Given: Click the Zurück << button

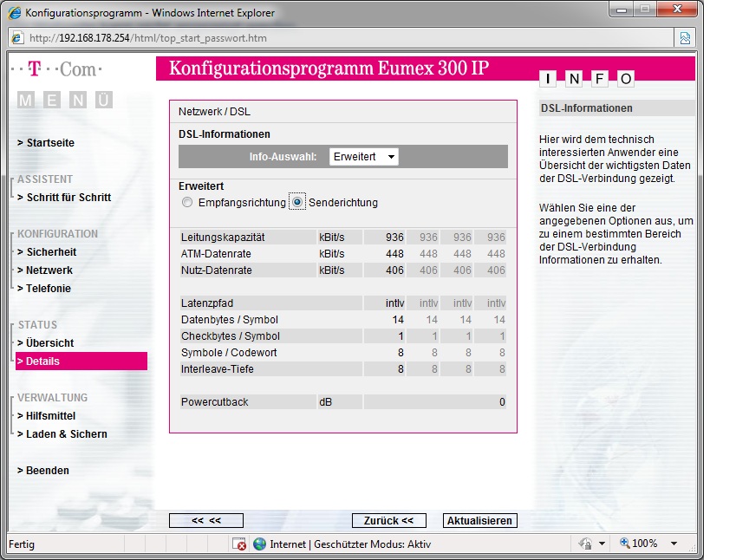Looking at the screenshot, I should point(389,521).
